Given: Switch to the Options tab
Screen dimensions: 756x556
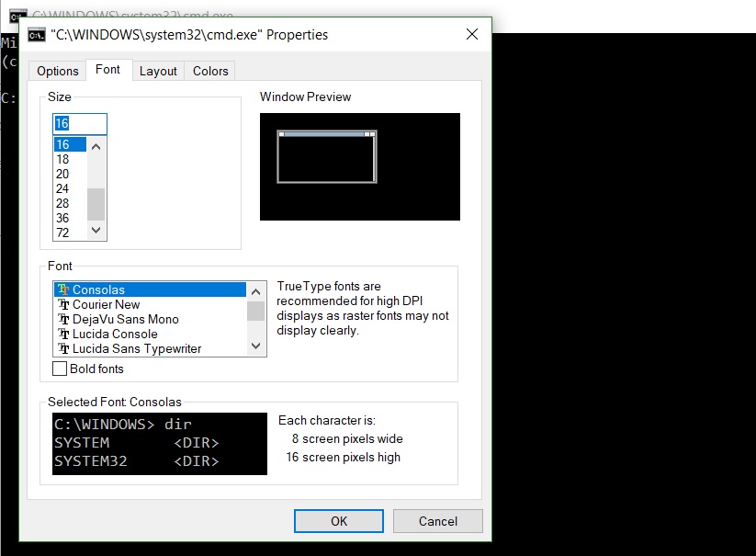Looking at the screenshot, I should [x=57, y=70].
